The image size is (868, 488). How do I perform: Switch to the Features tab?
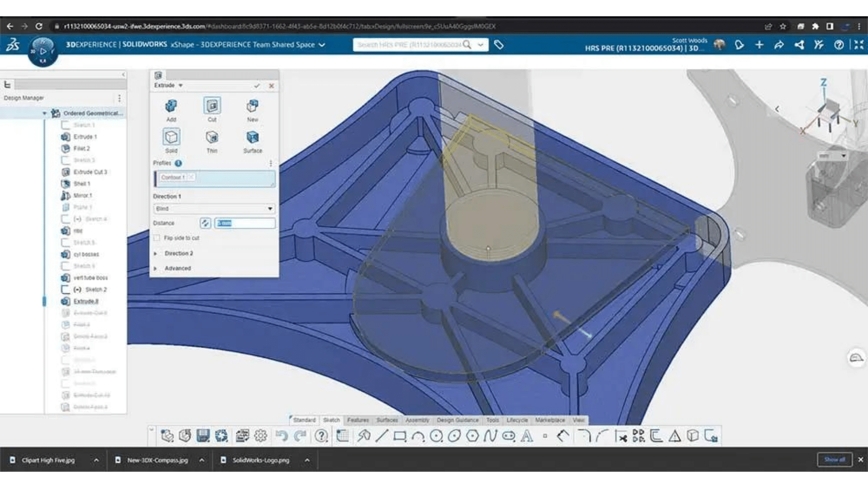[358, 420]
